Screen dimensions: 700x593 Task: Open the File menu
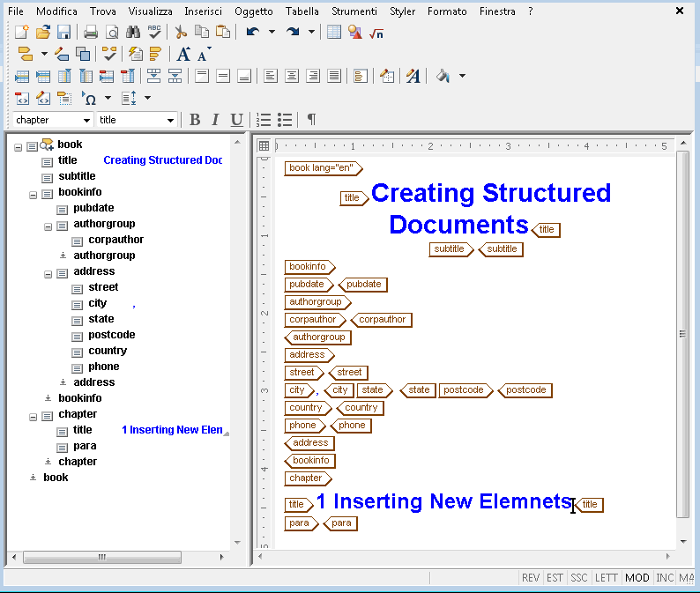coord(16,11)
